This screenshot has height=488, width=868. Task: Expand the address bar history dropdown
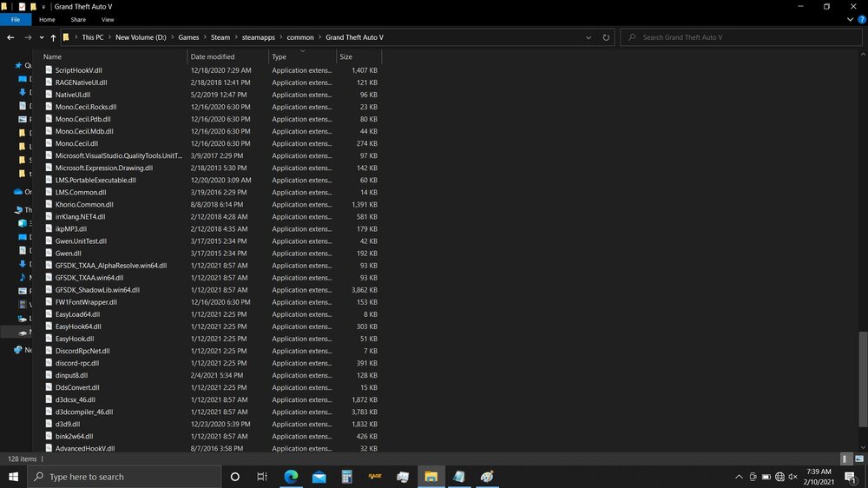pyautogui.click(x=589, y=37)
